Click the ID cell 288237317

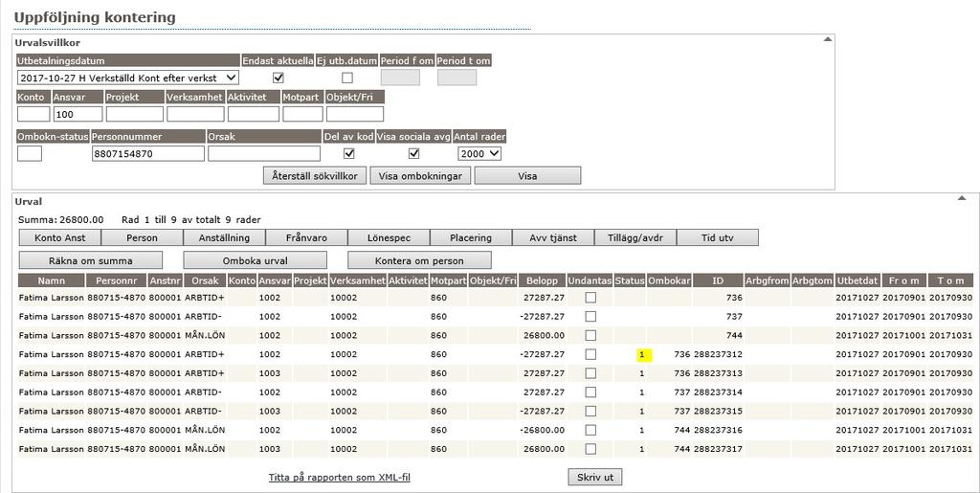click(718, 449)
